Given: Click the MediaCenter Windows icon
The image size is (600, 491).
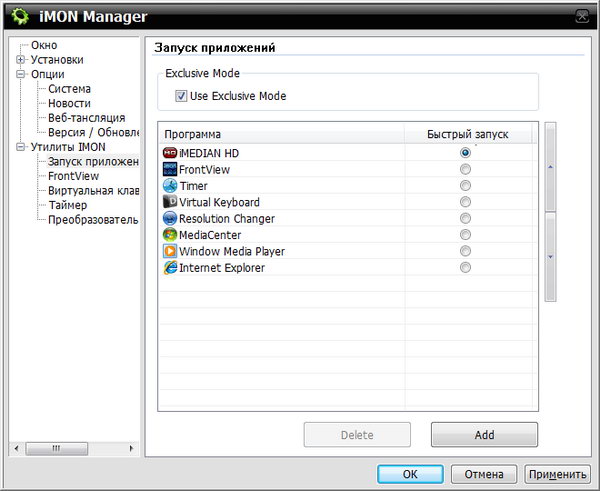Looking at the screenshot, I should point(170,235).
